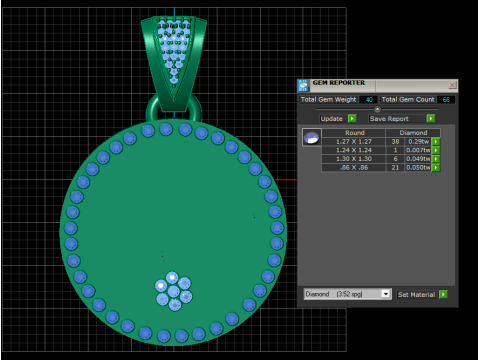
Task: Select the 1.24 X 1.24 size cell
Action: [x=354, y=150]
